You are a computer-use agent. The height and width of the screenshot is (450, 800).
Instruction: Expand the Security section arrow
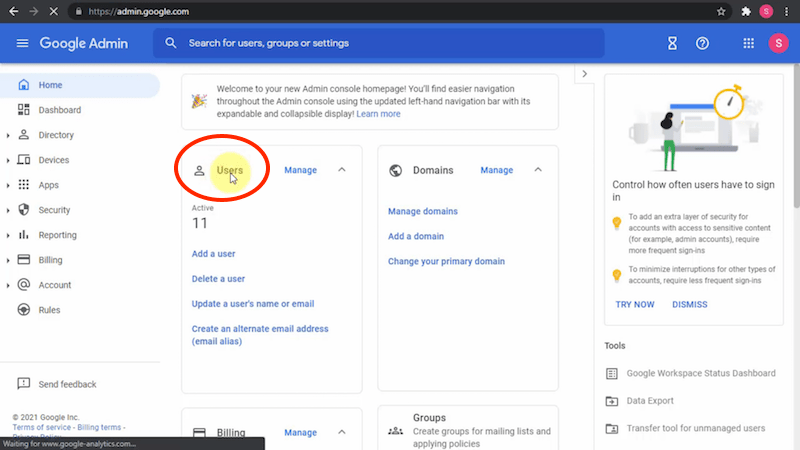click(x=8, y=210)
